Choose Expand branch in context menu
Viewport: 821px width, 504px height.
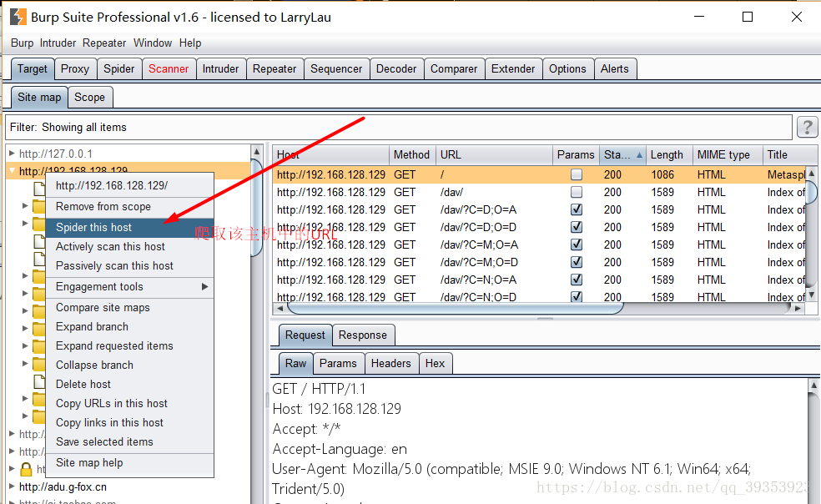coord(130,326)
